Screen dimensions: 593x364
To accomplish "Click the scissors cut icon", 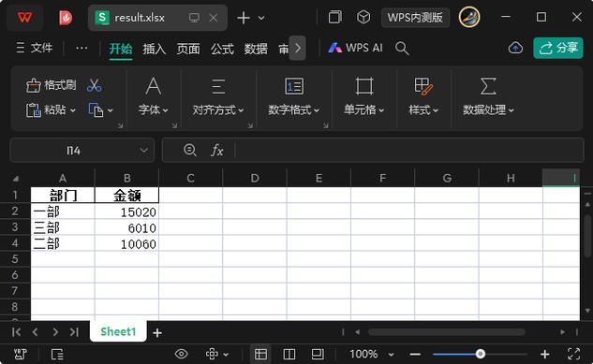I will [95, 86].
